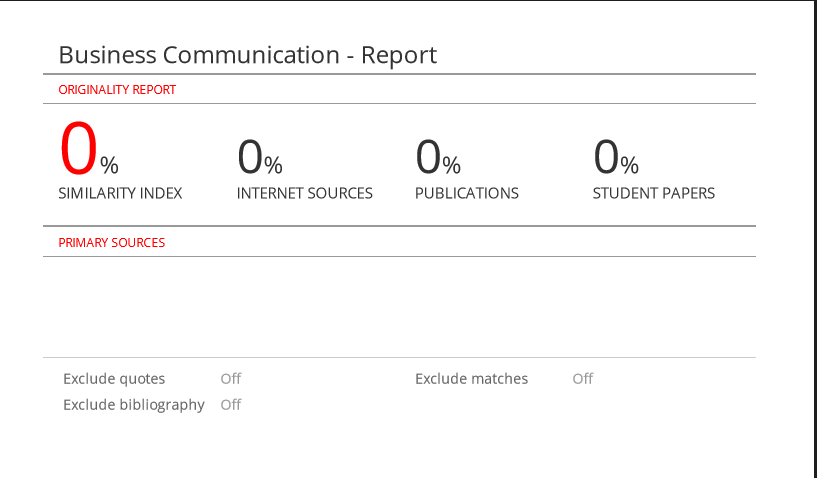Image resolution: width=817 pixels, height=478 pixels.
Task: Click the 0% above STUDENT PAPERS
Action: pos(616,157)
